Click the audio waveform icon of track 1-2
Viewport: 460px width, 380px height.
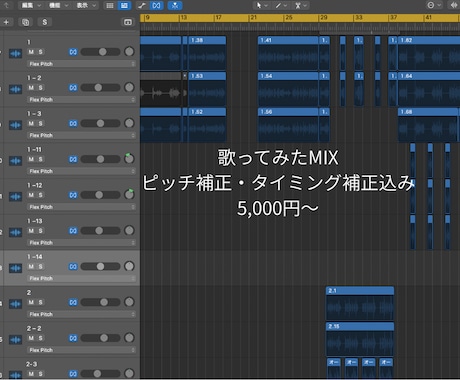click(15, 89)
